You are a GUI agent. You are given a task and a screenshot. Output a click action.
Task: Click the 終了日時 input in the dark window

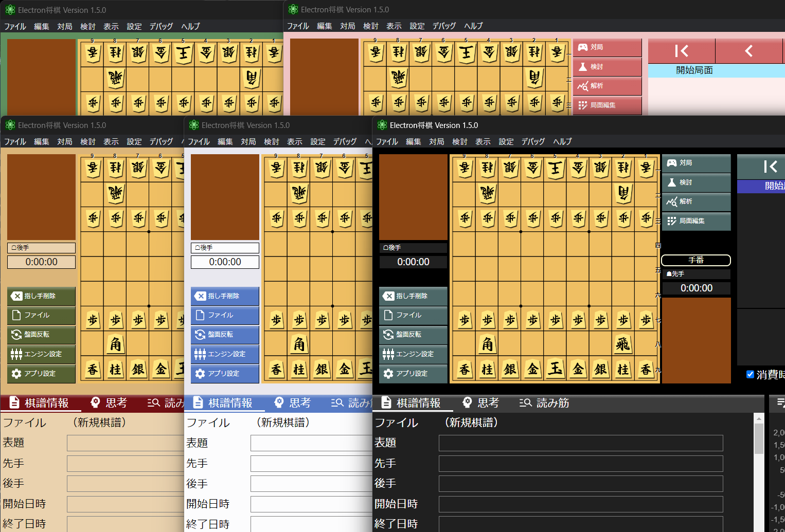pyautogui.click(x=581, y=524)
